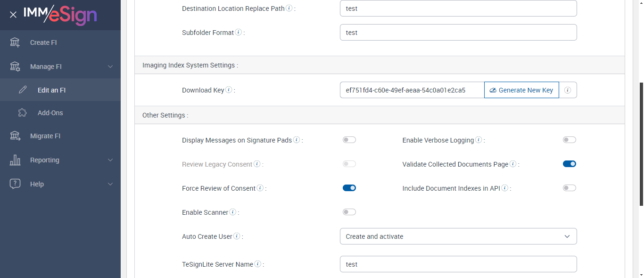
Task: Click the Create FI bank icon
Action: coord(15,42)
